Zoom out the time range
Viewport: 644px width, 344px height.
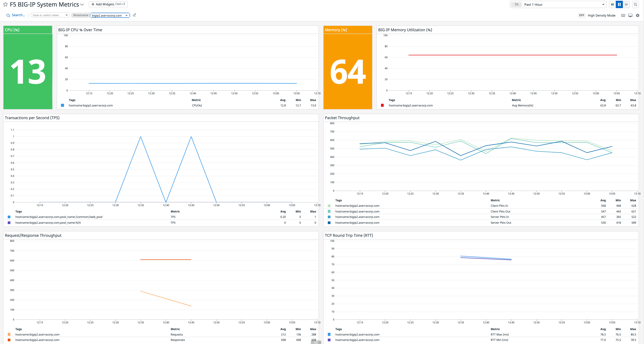coord(635,4)
